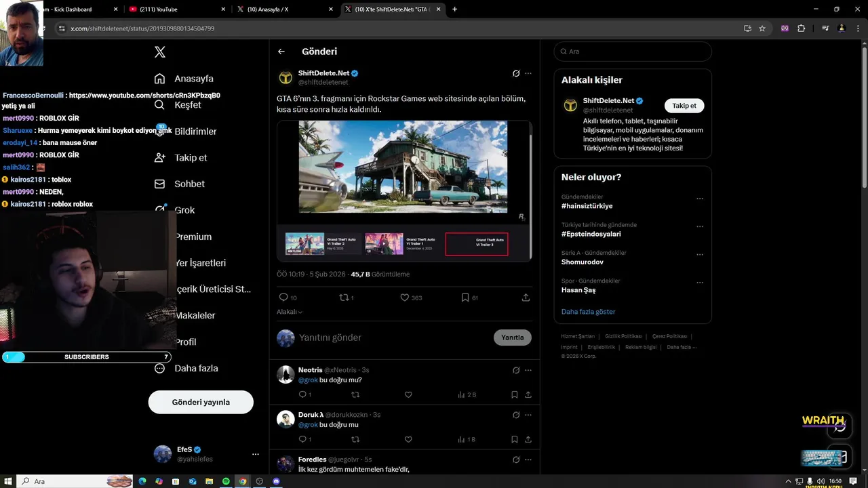Share Neotris's comment
The image size is (868, 488).
coord(528,394)
